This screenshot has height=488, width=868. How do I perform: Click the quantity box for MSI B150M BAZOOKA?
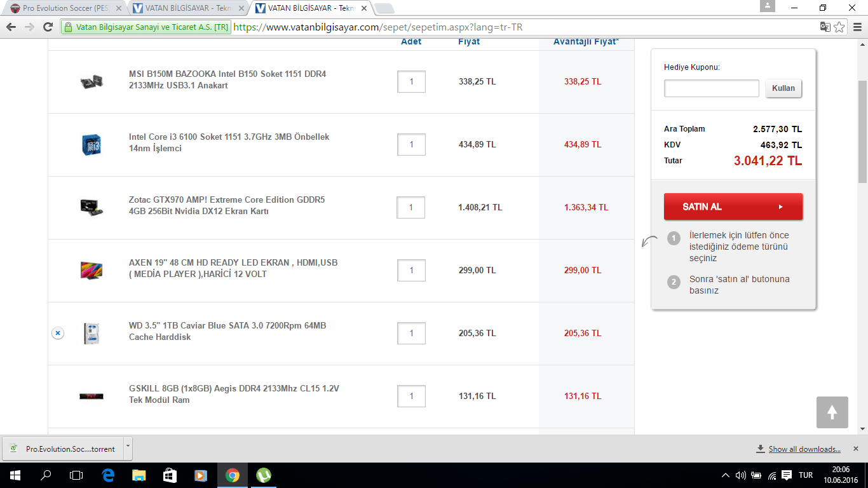coord(411,81)
